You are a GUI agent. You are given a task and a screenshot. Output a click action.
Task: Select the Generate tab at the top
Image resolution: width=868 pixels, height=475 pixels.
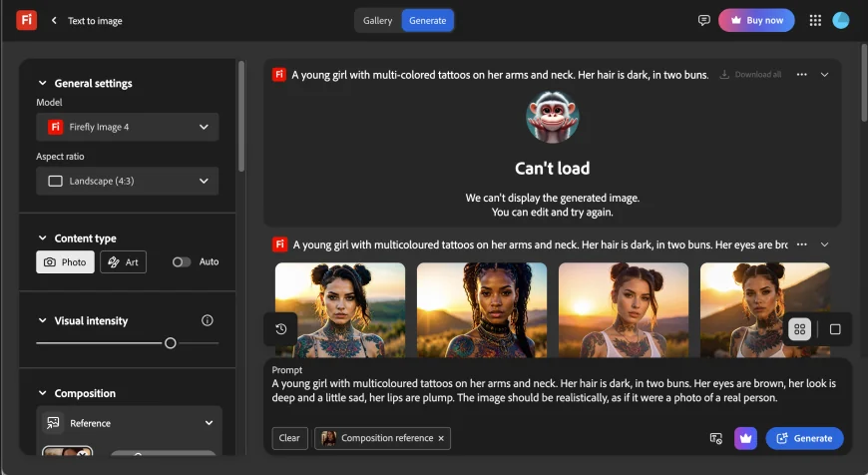pyautogui.click(x=427, y=20)
